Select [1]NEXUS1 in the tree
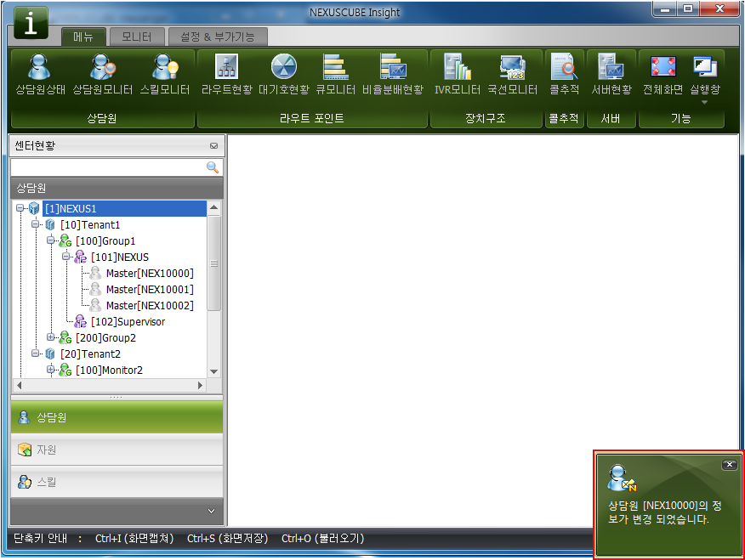The height and width of the screenshot is (560, 745). [x=71, y=208]
